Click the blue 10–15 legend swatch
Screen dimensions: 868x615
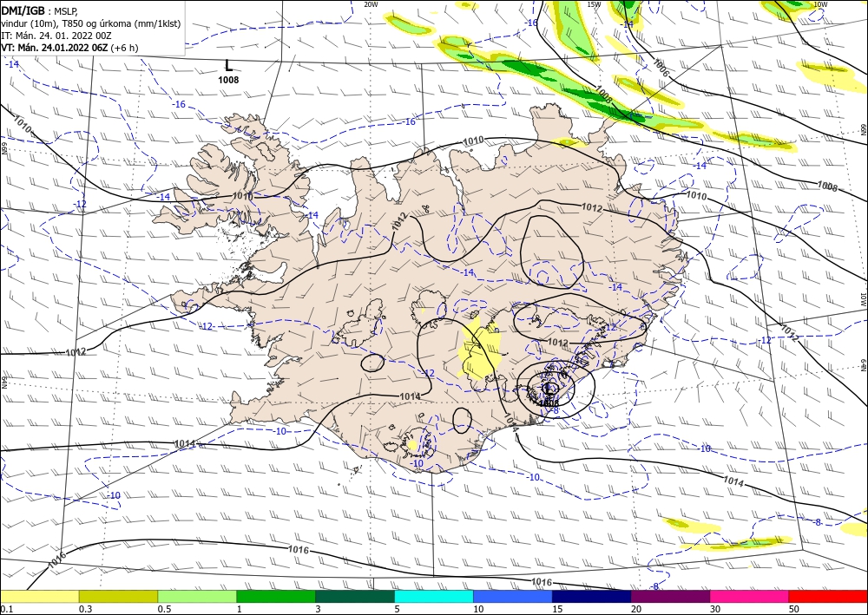tap(513, 596)
